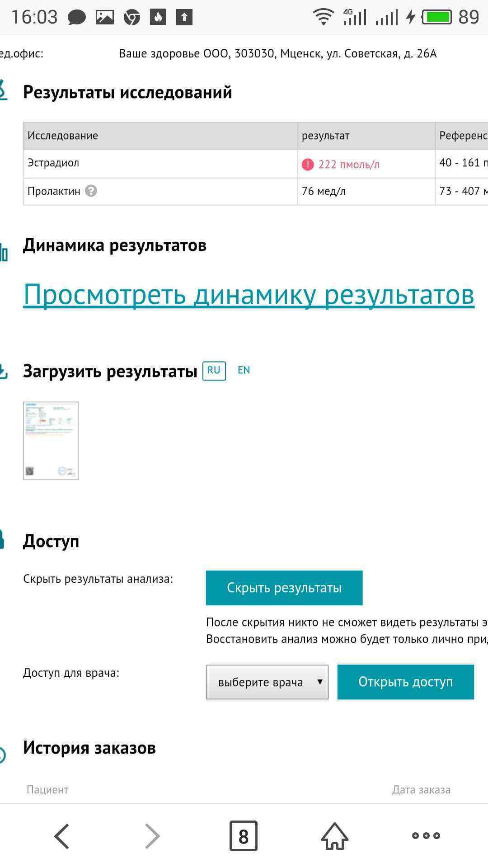Tap the browser back arrow
488x868 pixels.
pyautogui.click(x=61, y=836)
